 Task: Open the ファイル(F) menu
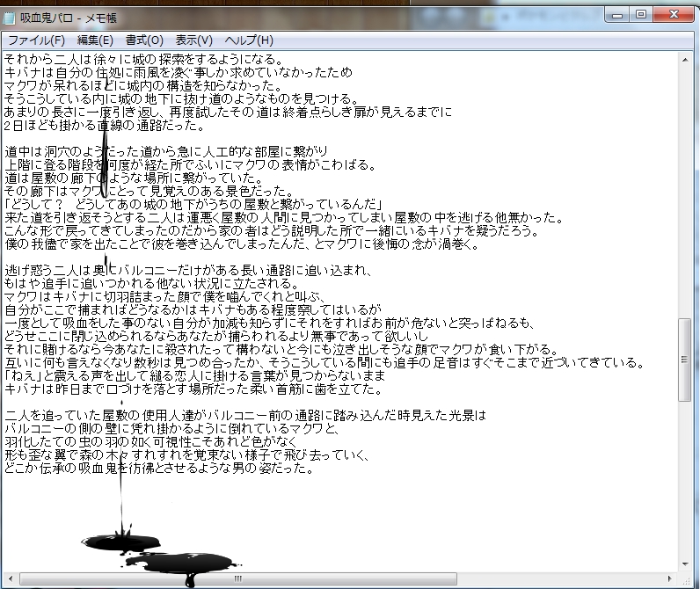pos(36,40)
